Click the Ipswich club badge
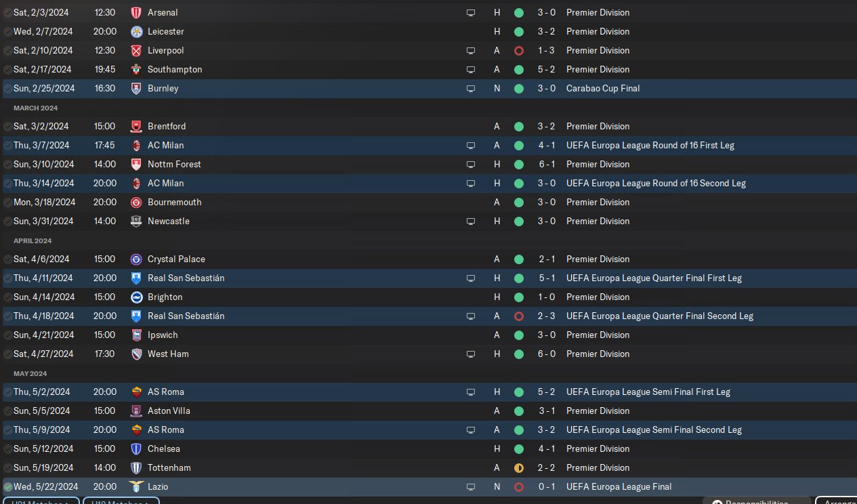Screen dimensions: 857x504 click(x=136, y=335)
